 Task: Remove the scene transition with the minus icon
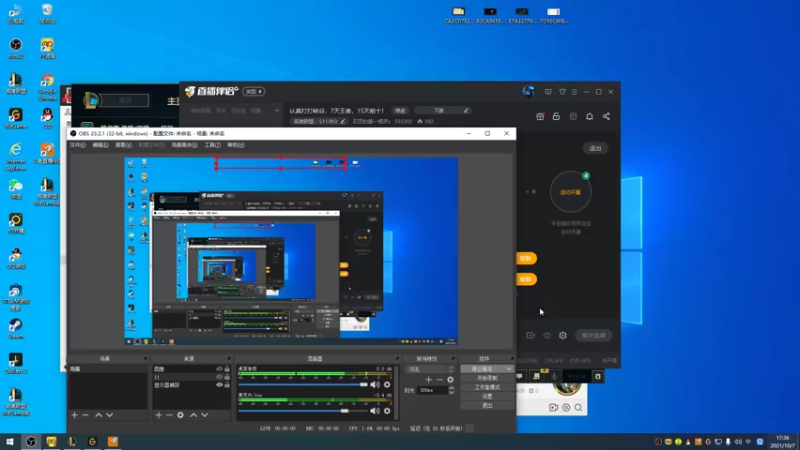tap(439, 379)
